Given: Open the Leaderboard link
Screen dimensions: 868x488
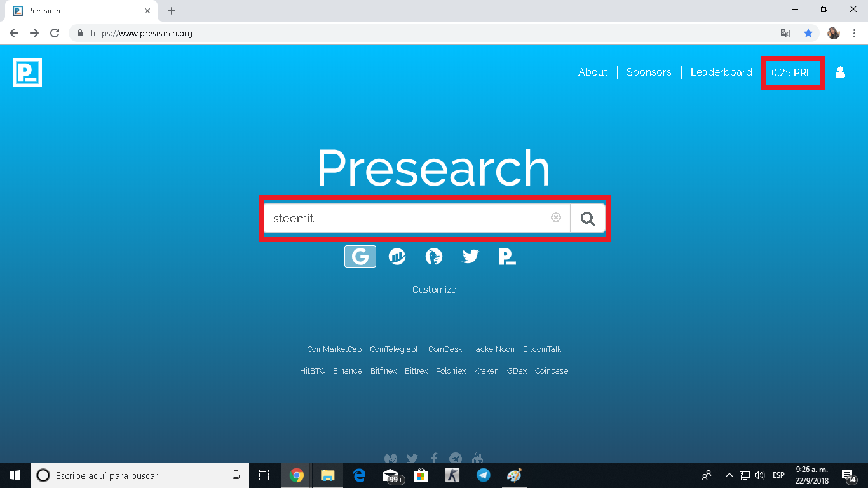Looking at the screenshot, I should click(721, 72).
